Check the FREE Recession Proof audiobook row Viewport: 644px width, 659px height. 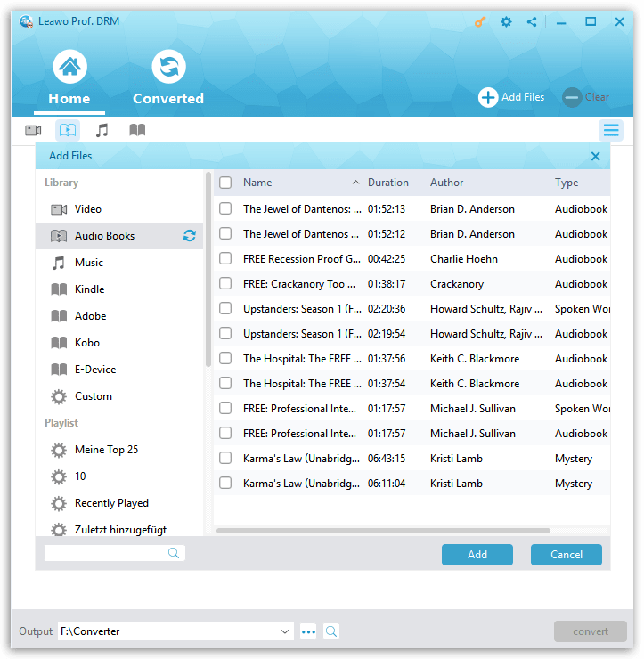click(225, 259)
